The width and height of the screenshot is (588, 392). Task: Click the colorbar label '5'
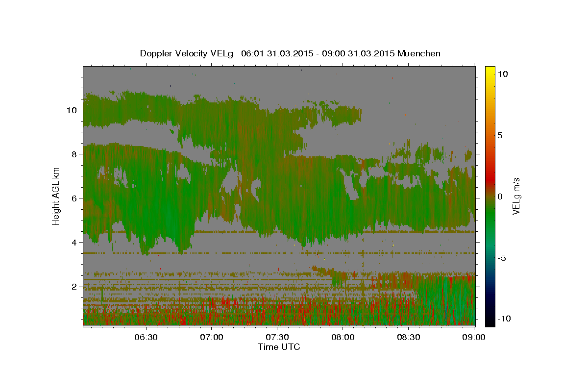pyautogui.click(x=500, y=135)
